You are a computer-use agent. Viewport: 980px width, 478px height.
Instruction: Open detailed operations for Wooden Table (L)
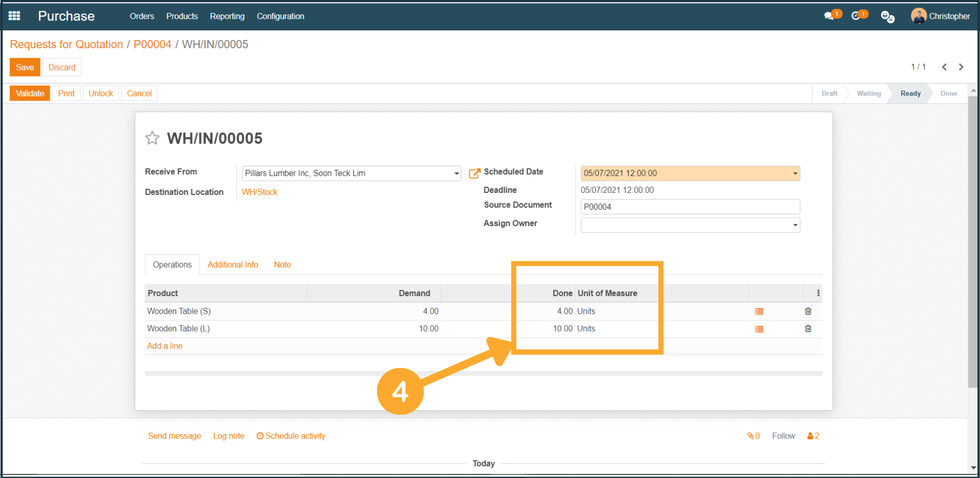point(759,329)
